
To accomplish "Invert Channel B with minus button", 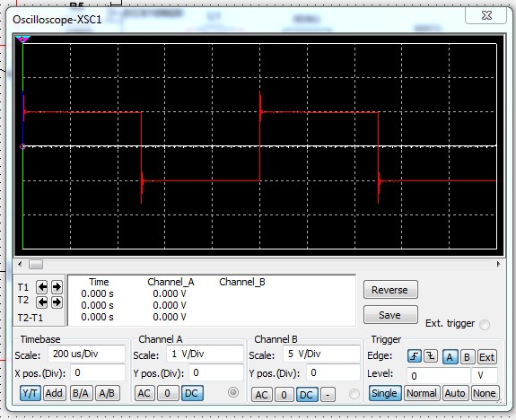I will [x=328, y=395].
